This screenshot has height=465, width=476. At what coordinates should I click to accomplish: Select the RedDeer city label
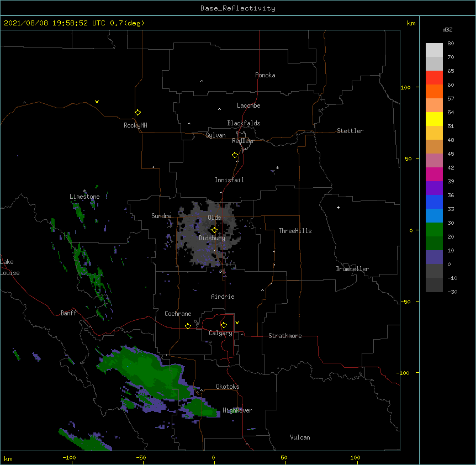point(243,141)
